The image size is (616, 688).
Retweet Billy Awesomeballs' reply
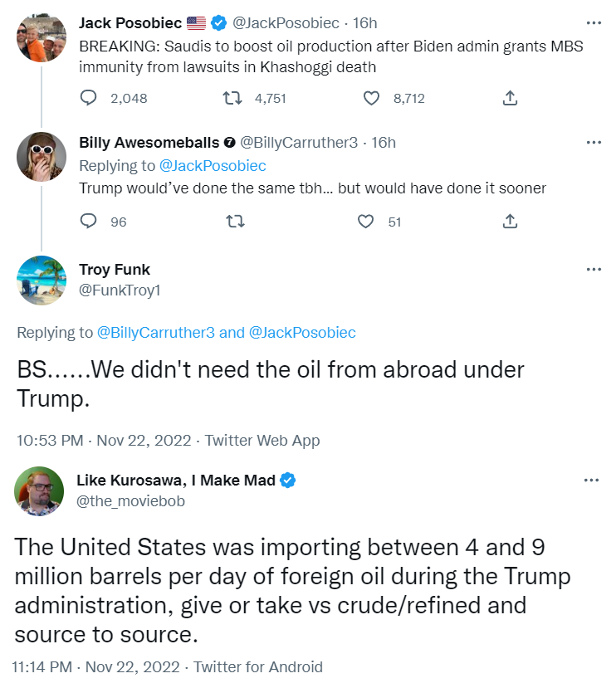233,222
